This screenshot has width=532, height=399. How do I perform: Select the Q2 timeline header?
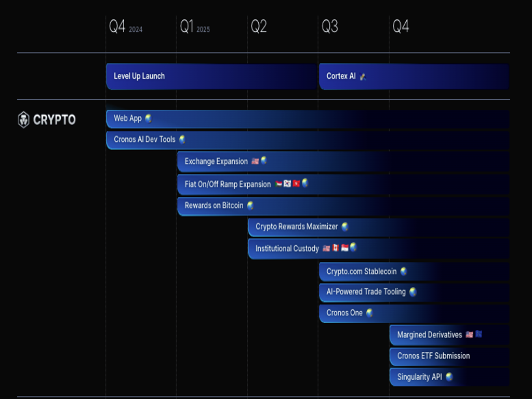point(259,26)
